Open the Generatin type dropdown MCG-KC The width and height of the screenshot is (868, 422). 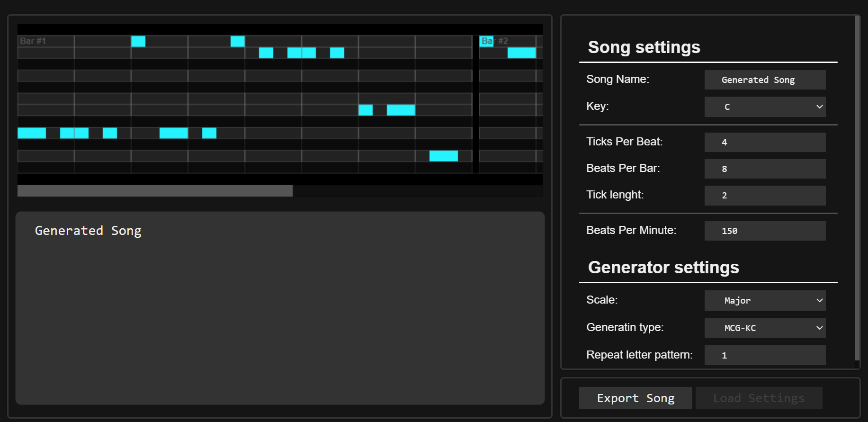coord(765,328)
